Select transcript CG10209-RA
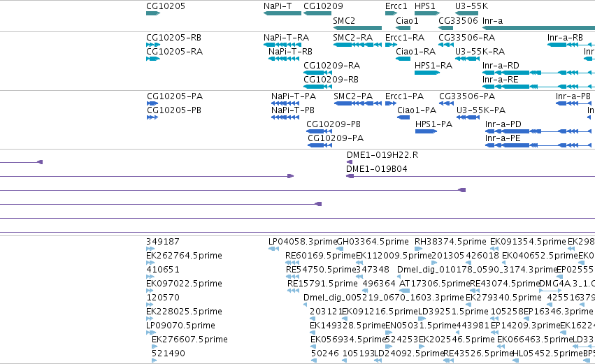 point(317,73)
